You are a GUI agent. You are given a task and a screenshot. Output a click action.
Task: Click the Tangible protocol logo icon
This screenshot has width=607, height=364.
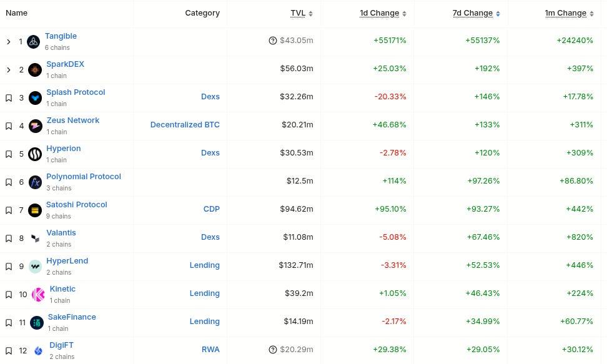pyautogui.click(x=34, y=42)
